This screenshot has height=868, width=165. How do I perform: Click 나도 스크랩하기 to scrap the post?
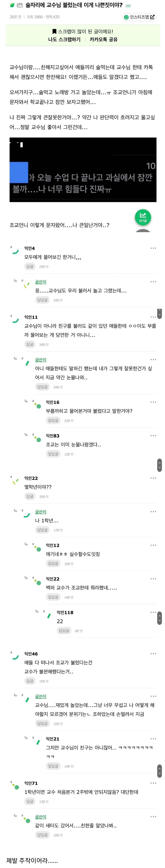pyautogui.click(x=64, y=40)
